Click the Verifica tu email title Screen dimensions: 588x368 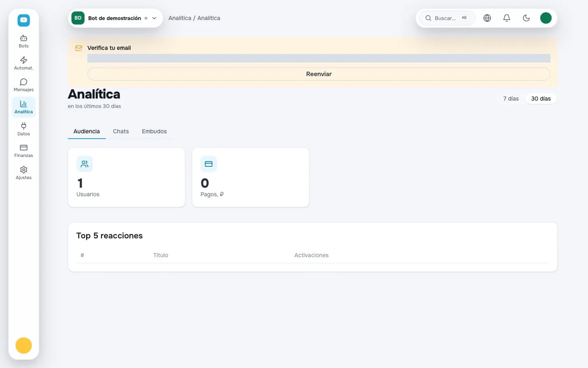(109, 48)
